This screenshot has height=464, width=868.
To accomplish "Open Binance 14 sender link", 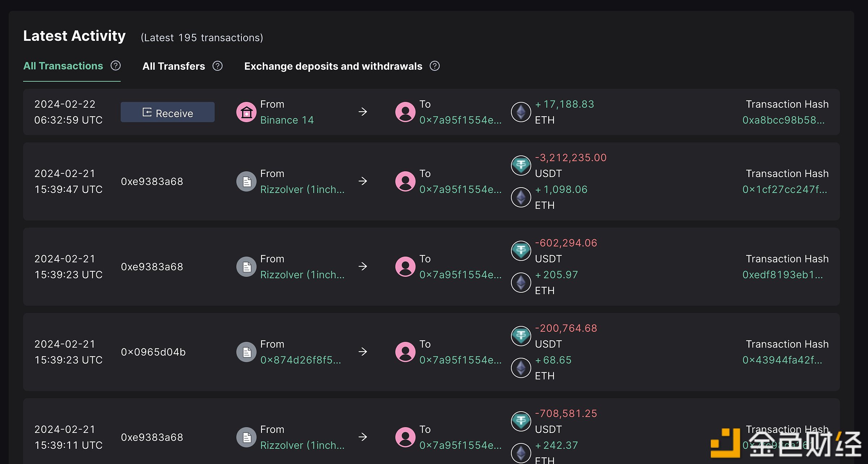I will pyautogui.click(x=287, y=120).
